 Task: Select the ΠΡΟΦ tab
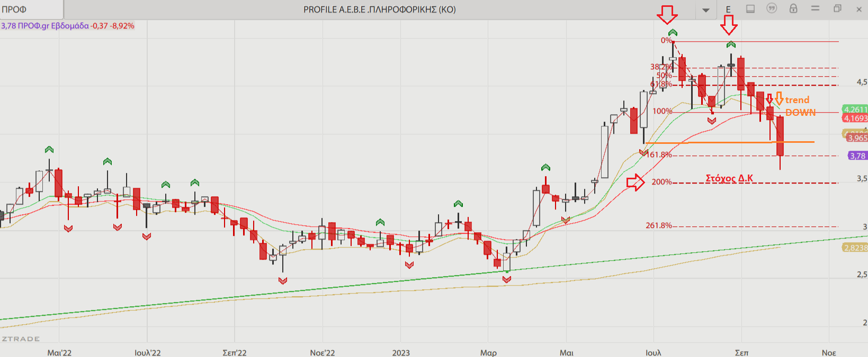31,10
